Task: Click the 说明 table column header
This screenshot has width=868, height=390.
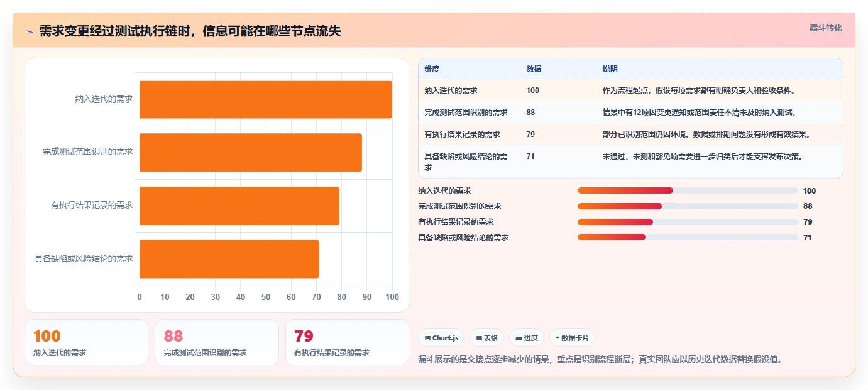Action: pos(610,69)
